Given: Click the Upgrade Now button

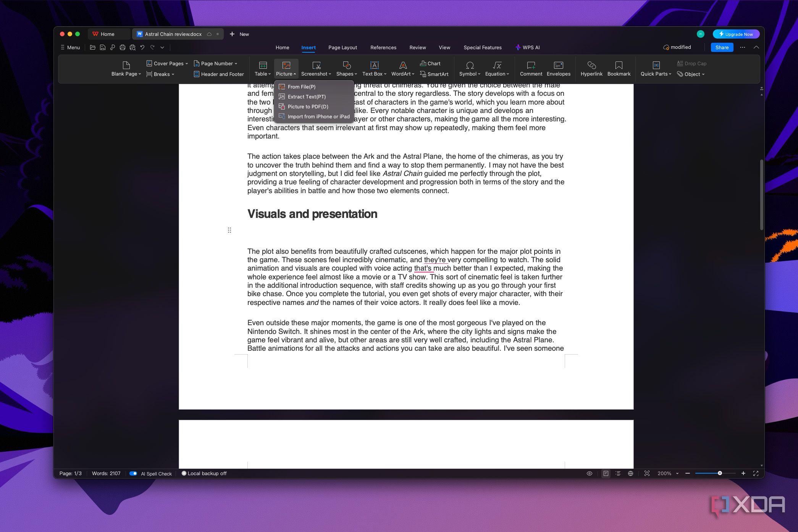Looking at the screenshot, I should [x=736, y=34].
